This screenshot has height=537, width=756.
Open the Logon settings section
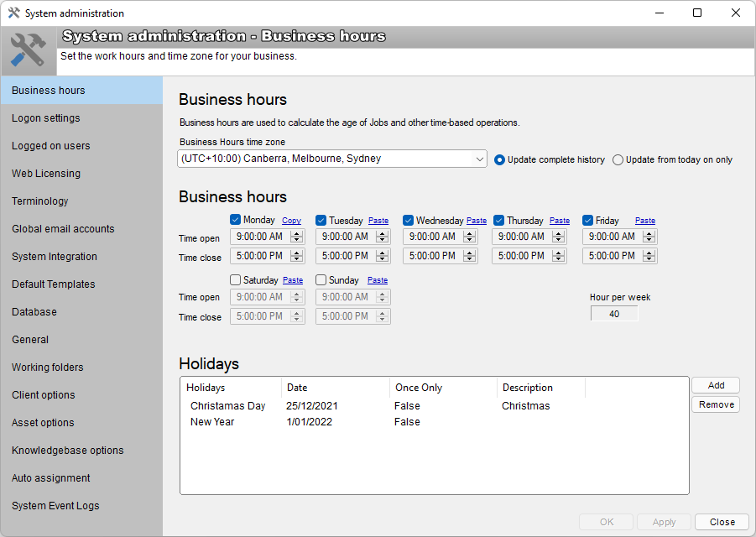click(81, 118)
